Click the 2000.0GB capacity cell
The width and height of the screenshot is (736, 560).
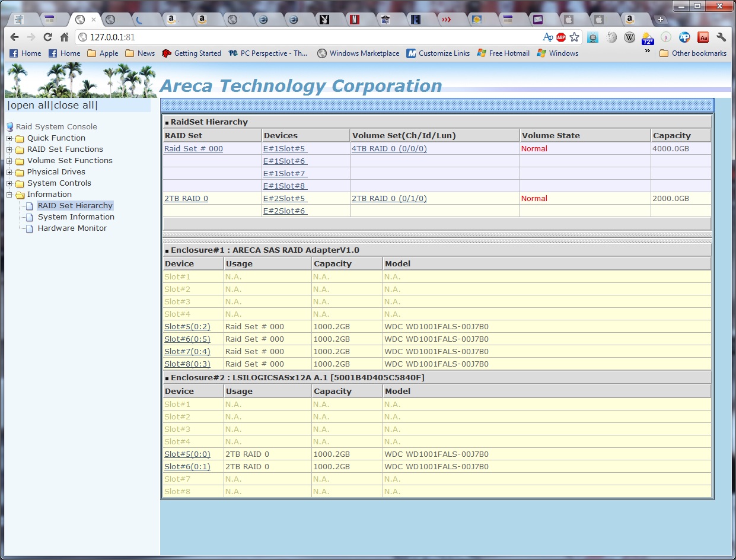tap(680, 199)
